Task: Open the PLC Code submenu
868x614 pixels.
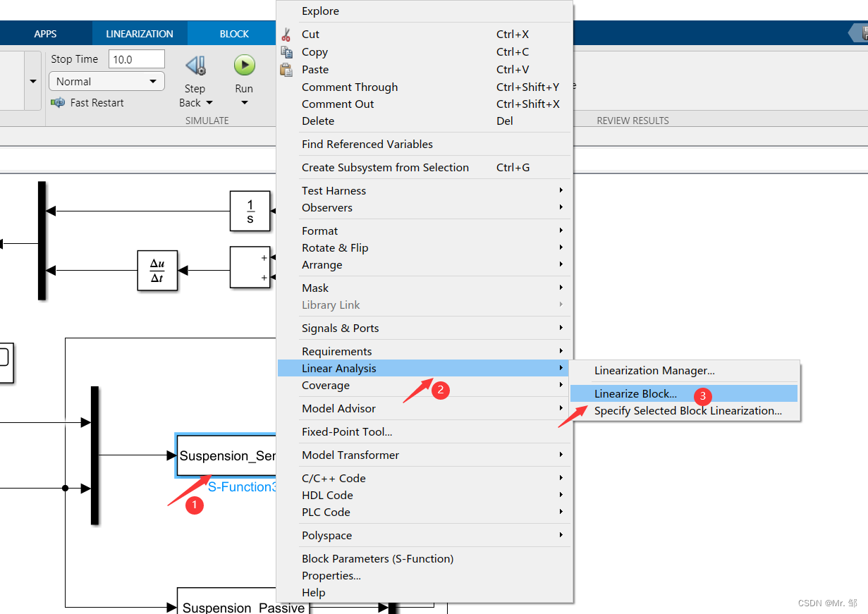Action: 424,512
